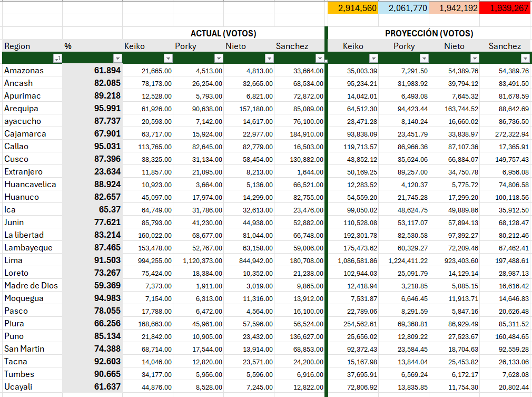This screenshot has width=532, height=397.
Task: Select the light blue total cell 2,061,770
Action: 403,8
